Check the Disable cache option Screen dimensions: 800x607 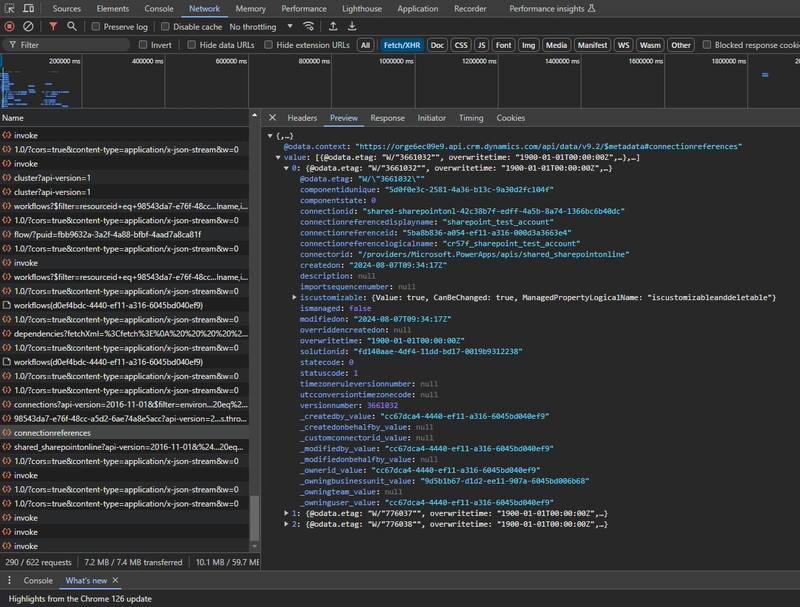pos(165,27)
